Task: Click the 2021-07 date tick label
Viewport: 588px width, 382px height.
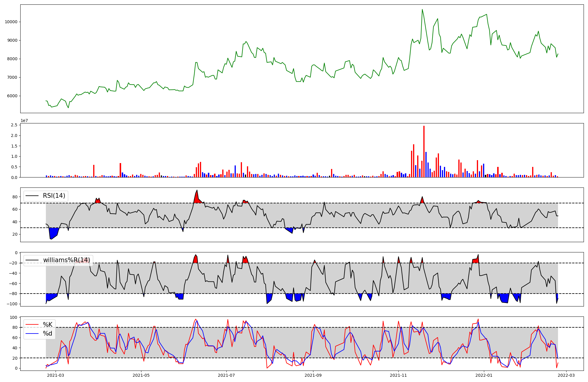Action: (226, 375)
